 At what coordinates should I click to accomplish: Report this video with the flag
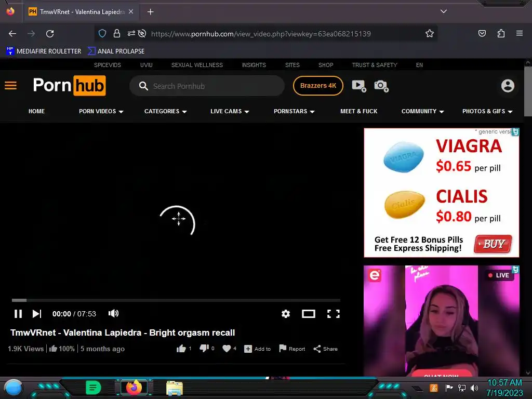292,349
